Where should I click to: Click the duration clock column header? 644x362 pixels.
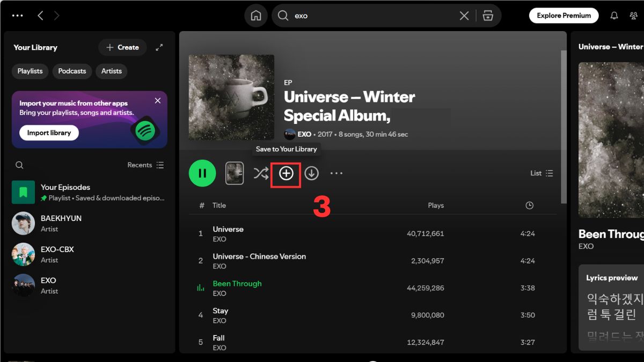[530, 205]
